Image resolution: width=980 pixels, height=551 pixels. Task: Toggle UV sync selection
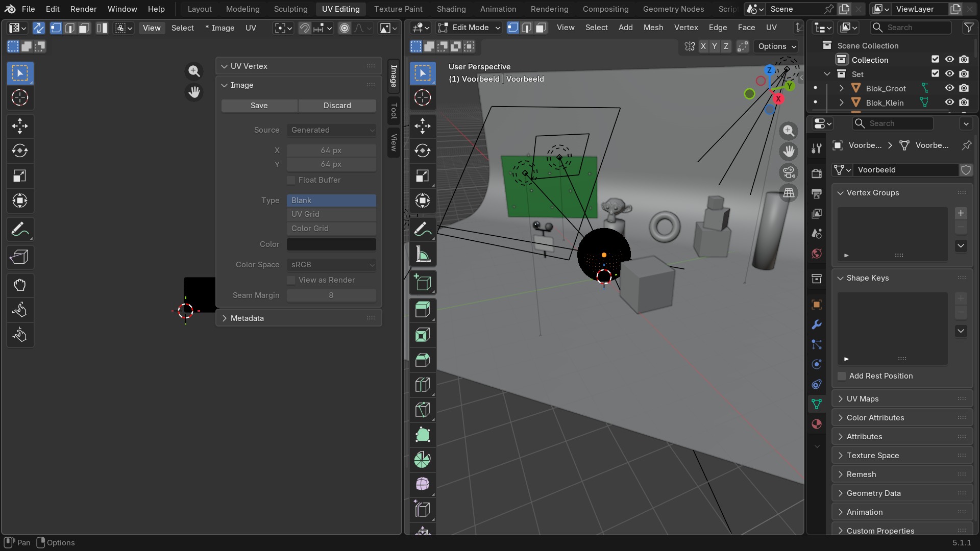point(38,28)
